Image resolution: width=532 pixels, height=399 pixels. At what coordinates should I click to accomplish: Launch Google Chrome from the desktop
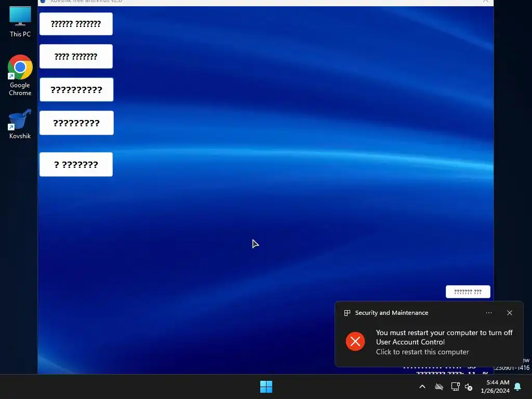point(20,75)
